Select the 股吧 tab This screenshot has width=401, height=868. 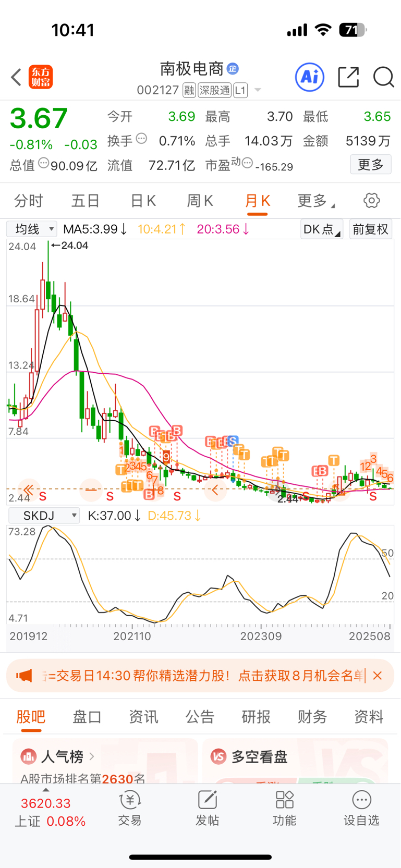pos(31,717)
